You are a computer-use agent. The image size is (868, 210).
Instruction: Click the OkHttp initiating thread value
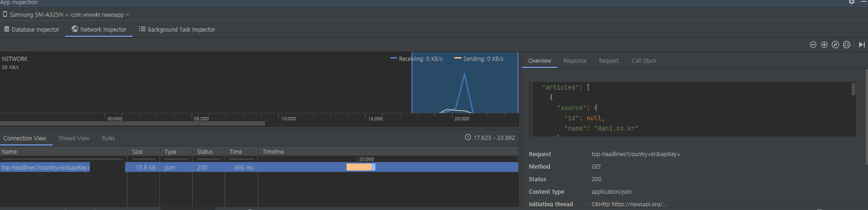629,204
